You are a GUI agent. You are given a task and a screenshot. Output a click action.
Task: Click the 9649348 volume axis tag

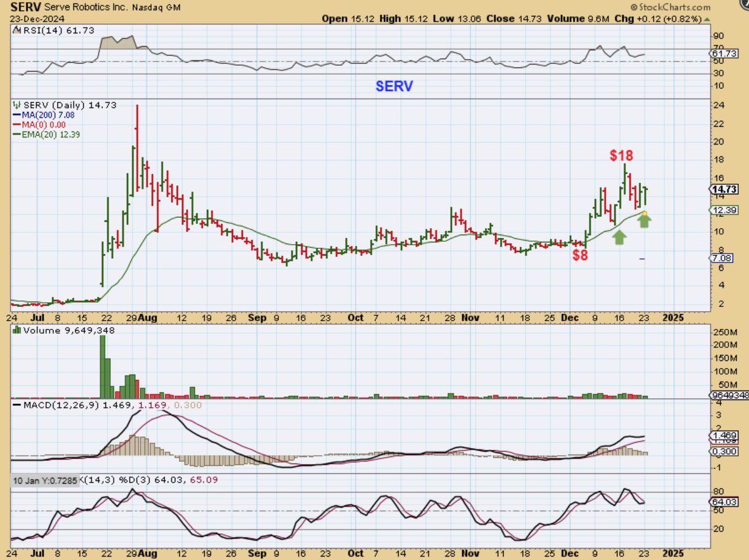click(728, 395)
